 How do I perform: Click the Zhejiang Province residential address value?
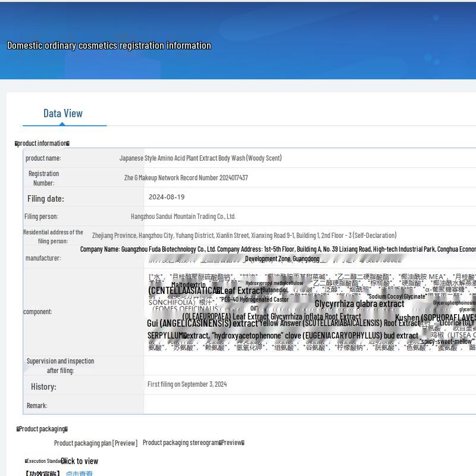[x=244, y=236]
